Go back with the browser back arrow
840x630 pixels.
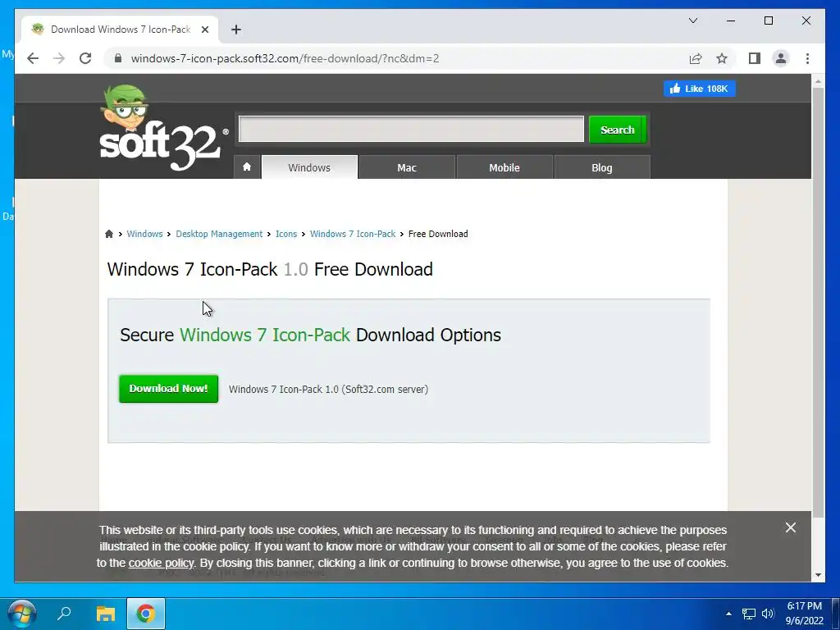(33, 58)
